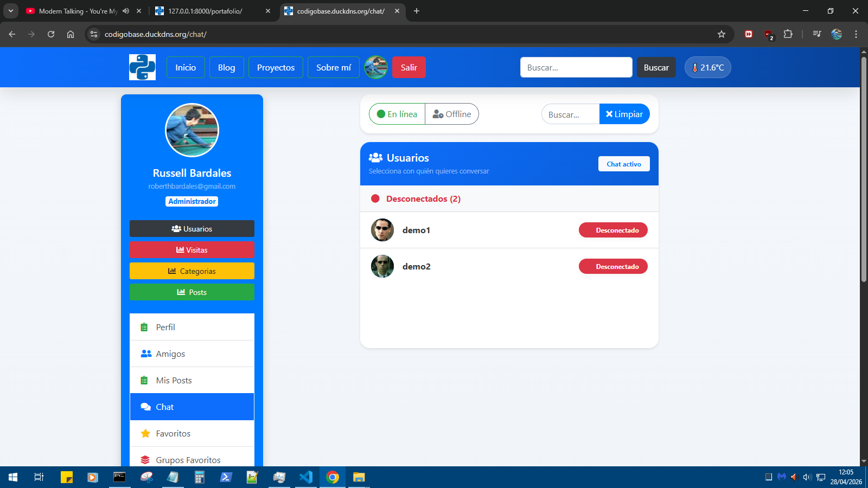Select user demo1 to chat
The width and height of the screenshot is (868, 488).
coord(509,230)
